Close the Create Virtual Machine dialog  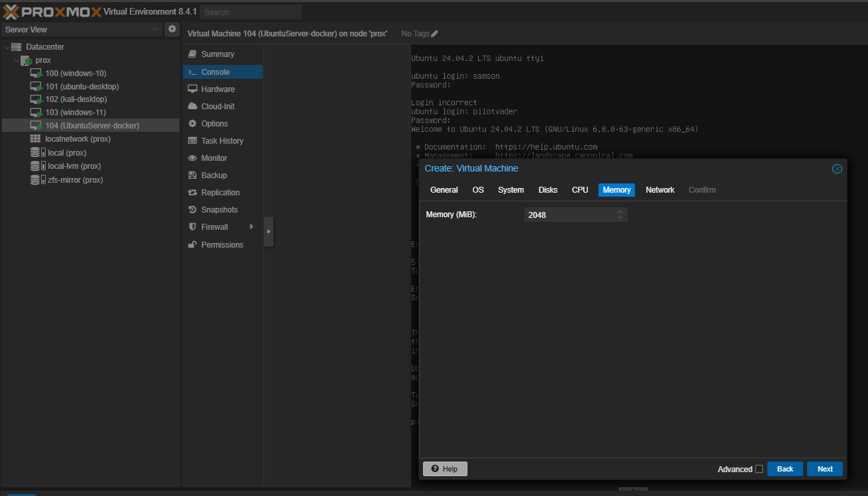pos(837,169)
